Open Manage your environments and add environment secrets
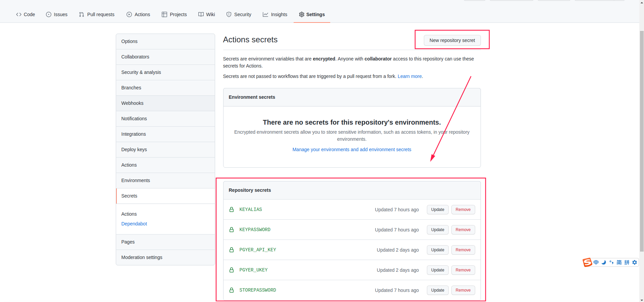644x302 pixels. (x=352, y=149)
